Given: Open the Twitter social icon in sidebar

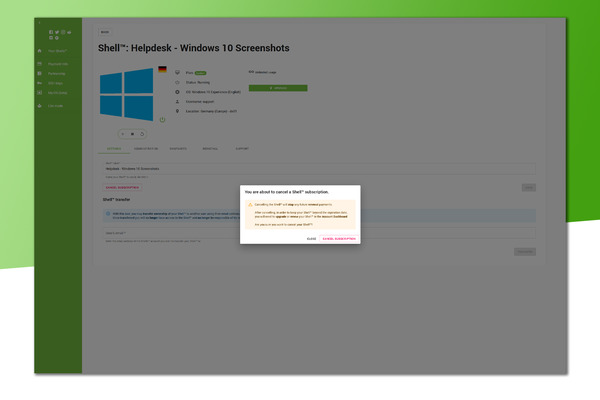Looking at the screenshot, I should pos(57,33).
